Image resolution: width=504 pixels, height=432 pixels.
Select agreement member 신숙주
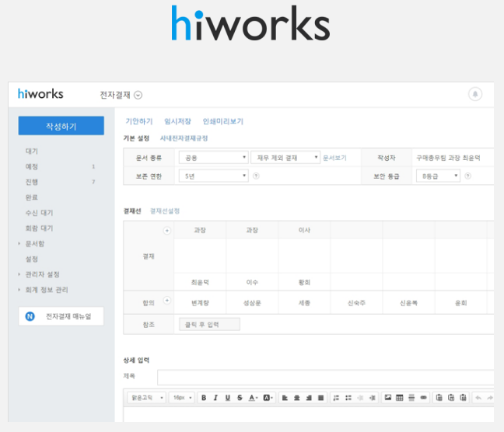[x=356, y=303]
